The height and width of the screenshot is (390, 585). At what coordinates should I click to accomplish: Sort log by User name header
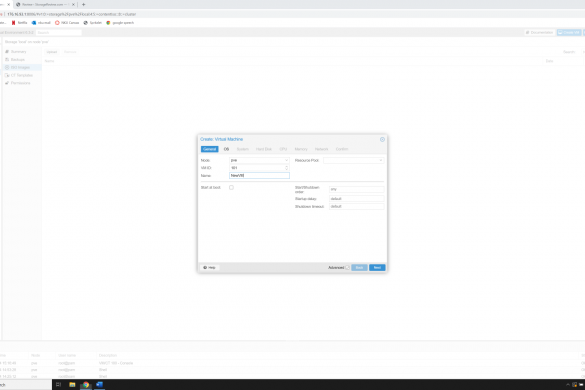coord(67,355)
